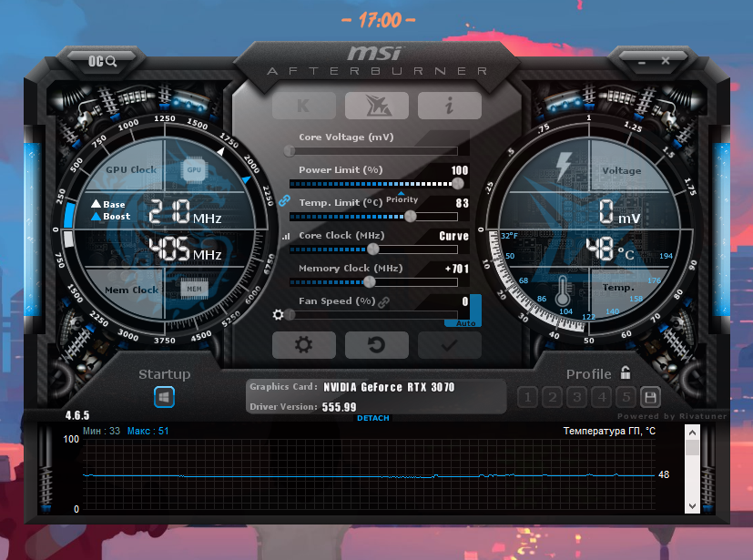Viewport: 753px width, 560px height.
Task: Select profile slot 1
Action: tap(528, 397)
